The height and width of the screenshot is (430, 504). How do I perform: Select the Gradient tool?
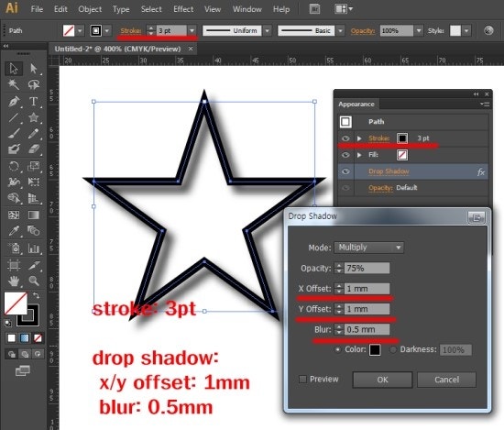point(33,215)
